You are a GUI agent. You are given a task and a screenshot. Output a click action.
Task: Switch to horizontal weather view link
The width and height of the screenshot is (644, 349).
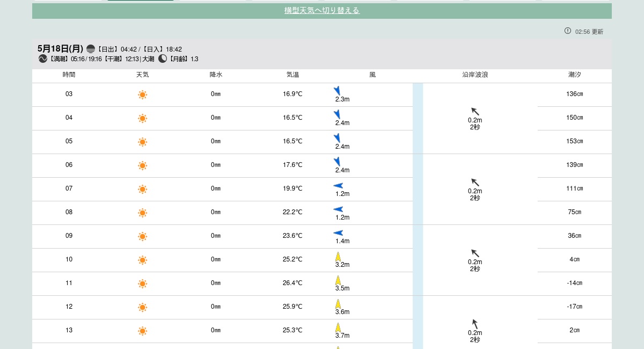pyautogui.click(x=322, y=10)
